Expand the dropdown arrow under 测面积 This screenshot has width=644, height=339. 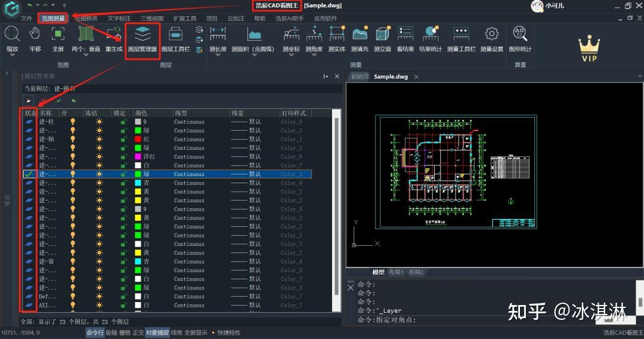[x=254, y=55]
